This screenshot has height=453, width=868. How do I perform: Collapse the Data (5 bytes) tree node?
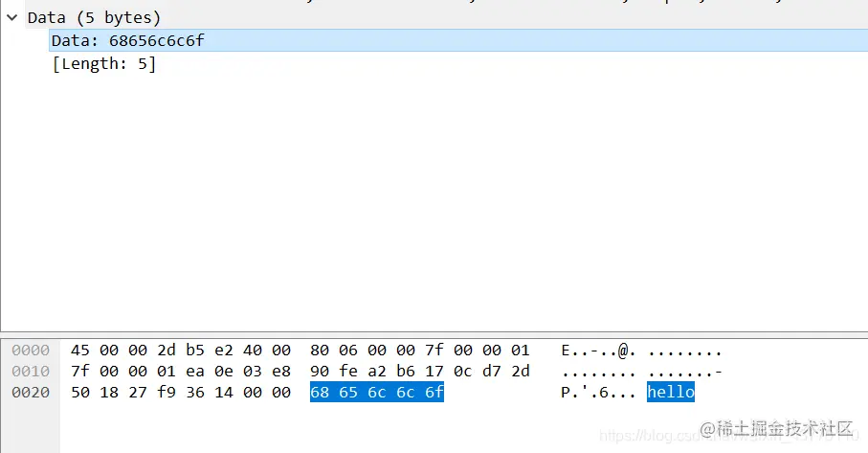(12, 18)
